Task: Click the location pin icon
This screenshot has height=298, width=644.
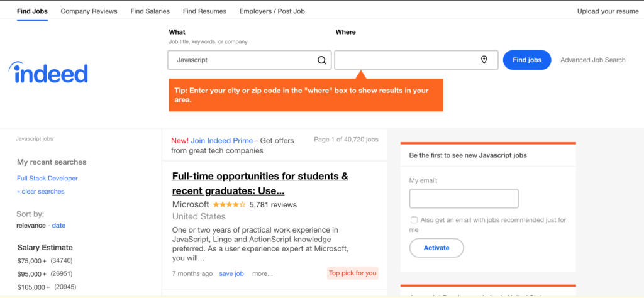Action: (x=484, y=60)
